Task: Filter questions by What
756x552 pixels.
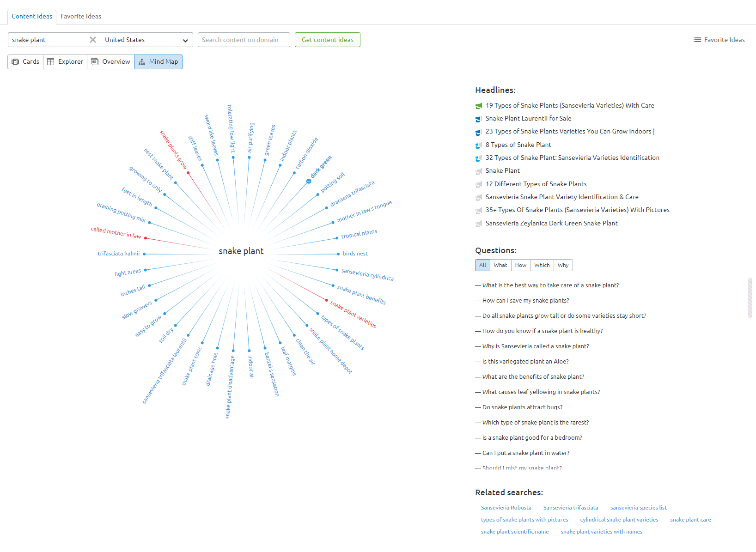Action: (x=500, y=265)
